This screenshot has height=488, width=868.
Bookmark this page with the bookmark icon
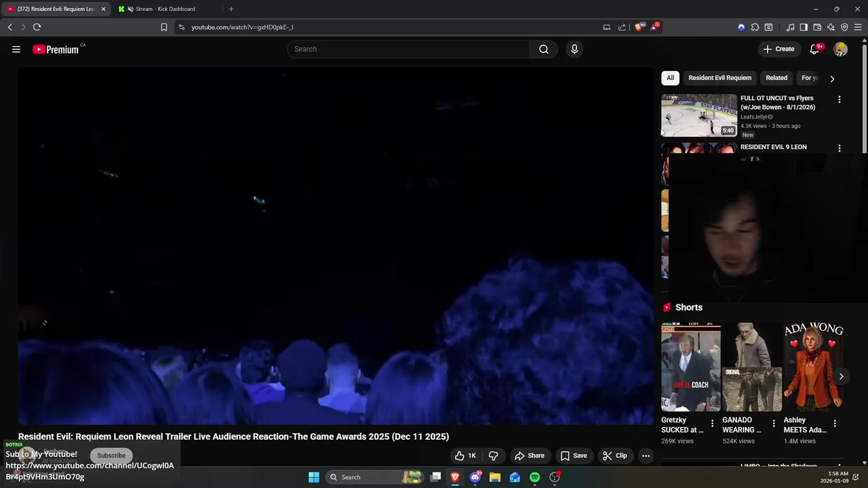pos(163,27)
